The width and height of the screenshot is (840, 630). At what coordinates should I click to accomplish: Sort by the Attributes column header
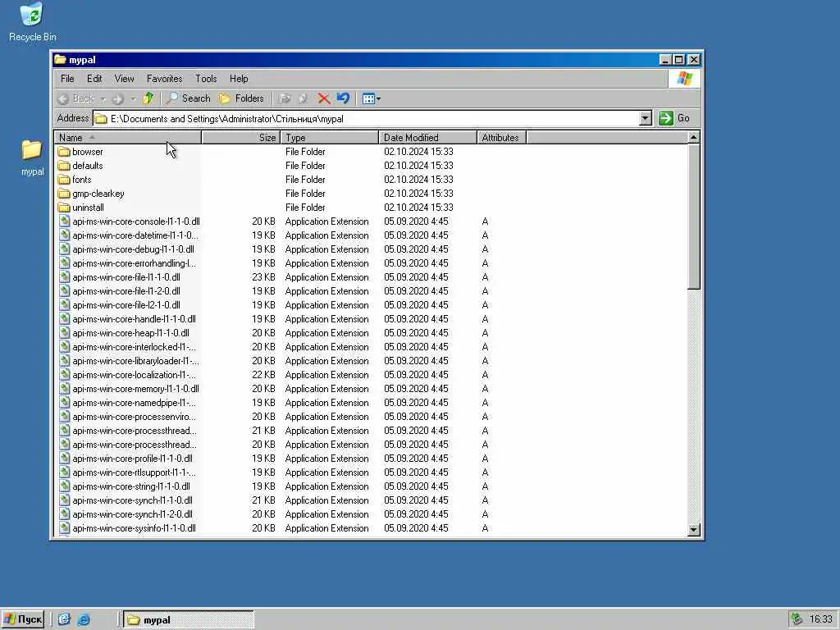point(501,138)
